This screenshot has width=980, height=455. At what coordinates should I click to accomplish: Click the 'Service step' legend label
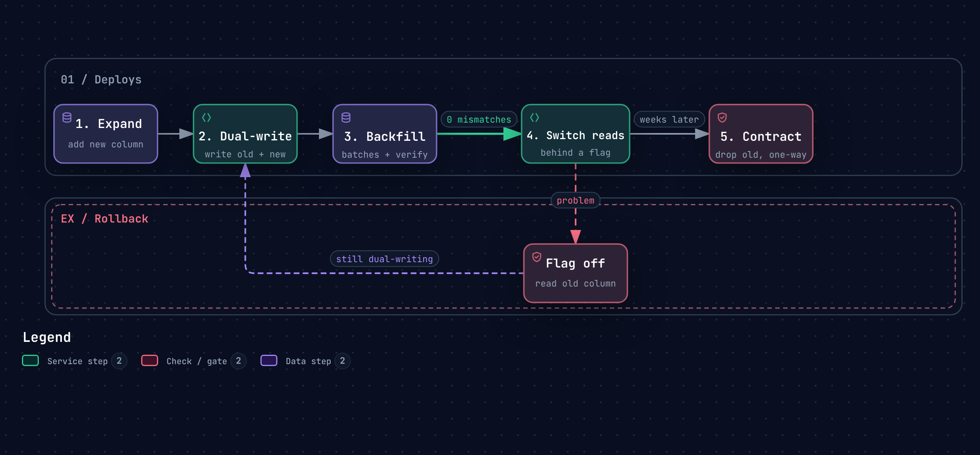pos(77,361)
